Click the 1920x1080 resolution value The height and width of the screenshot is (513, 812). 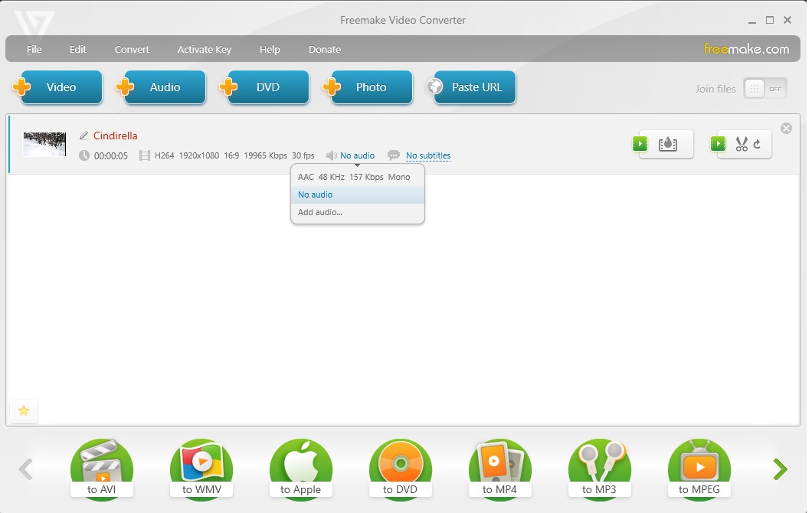pyautogui.click(x=199, y=155)
